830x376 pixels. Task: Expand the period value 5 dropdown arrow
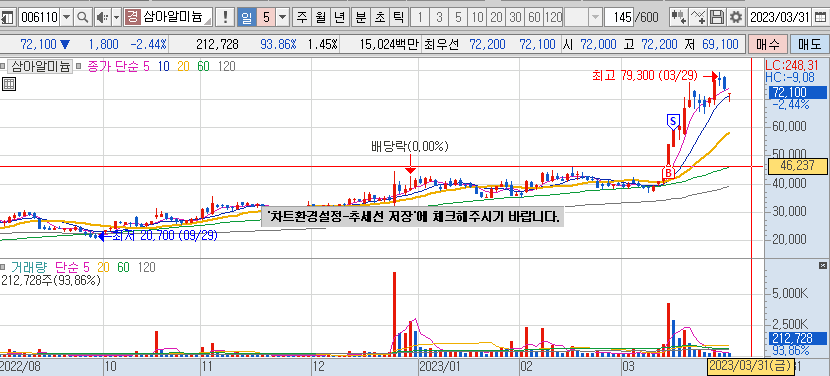click(x=283, y=17)
